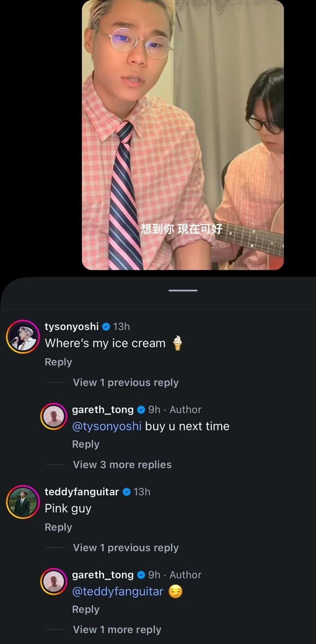Image resolution: width=316 pixels, height=644 pixels.
Task: Tap the comments sheet drag handle
Action: coord(183,290)
